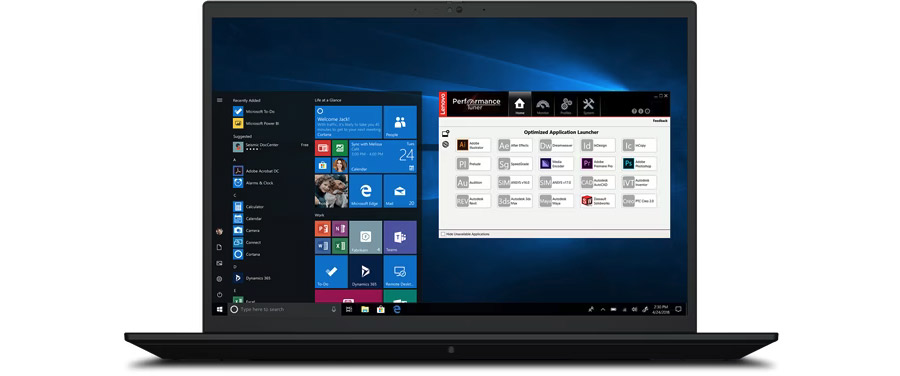
Task: Open the System tools tab
Action: (589, 105)
